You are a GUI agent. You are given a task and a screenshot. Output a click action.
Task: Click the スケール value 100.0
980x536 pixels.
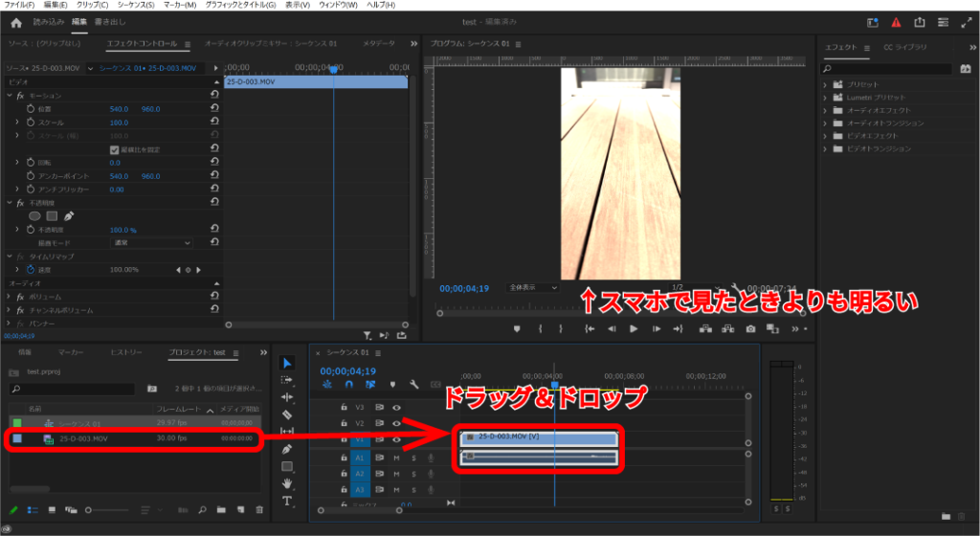point(119,123)
